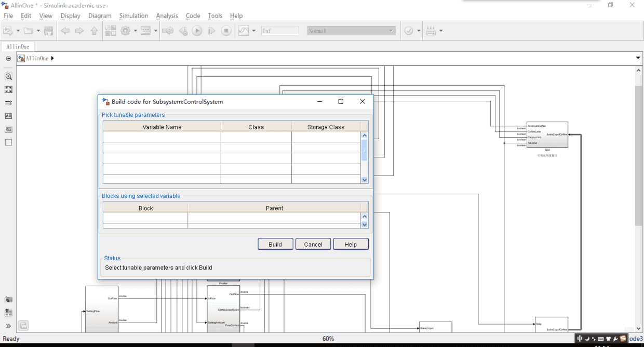Open the New Model dropdown arrow

(18, 31)
